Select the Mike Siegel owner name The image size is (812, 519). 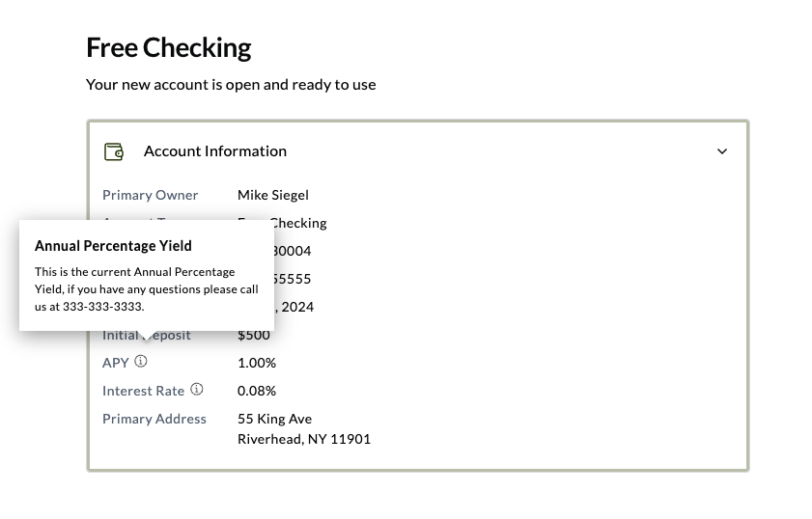pos(273,195)
